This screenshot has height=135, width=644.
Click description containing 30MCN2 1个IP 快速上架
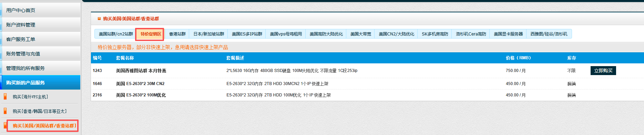pos(277,84)
